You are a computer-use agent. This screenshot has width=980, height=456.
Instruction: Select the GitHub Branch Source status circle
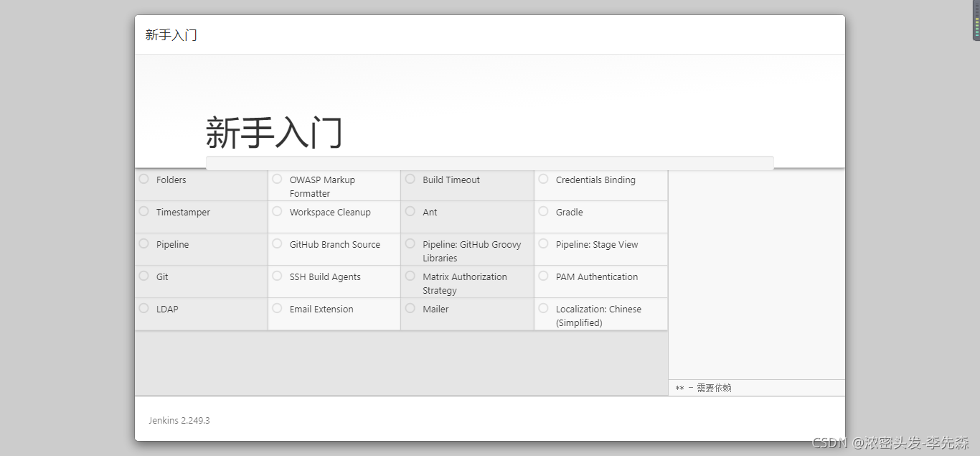[277, 243]
